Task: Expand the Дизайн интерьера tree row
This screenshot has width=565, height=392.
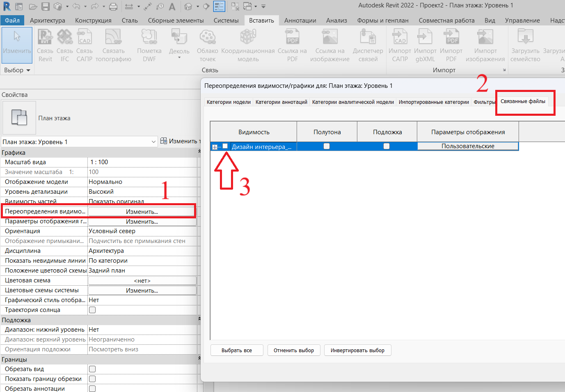Action: [215, 147]
